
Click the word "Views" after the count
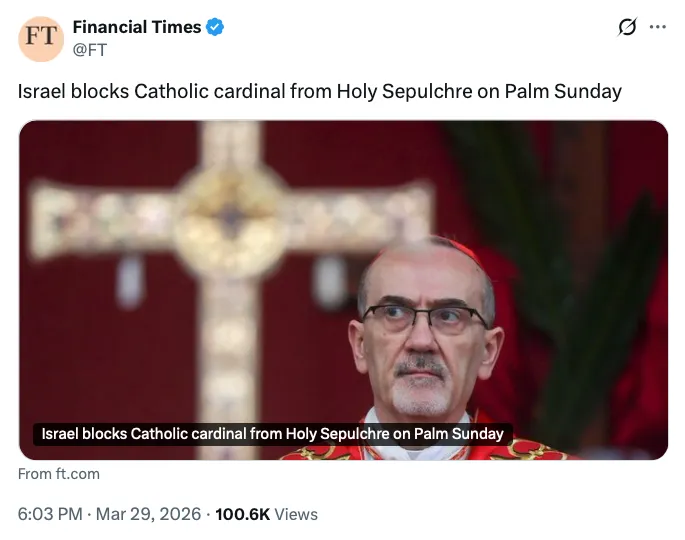296,515
